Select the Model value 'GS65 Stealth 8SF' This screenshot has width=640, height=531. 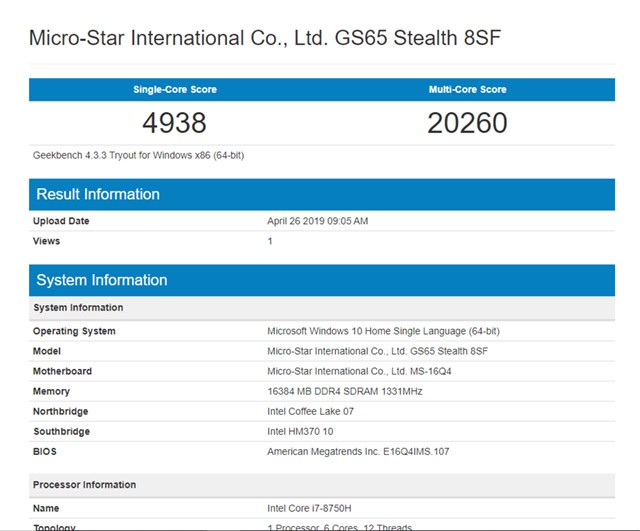click(x=378, y=351)
